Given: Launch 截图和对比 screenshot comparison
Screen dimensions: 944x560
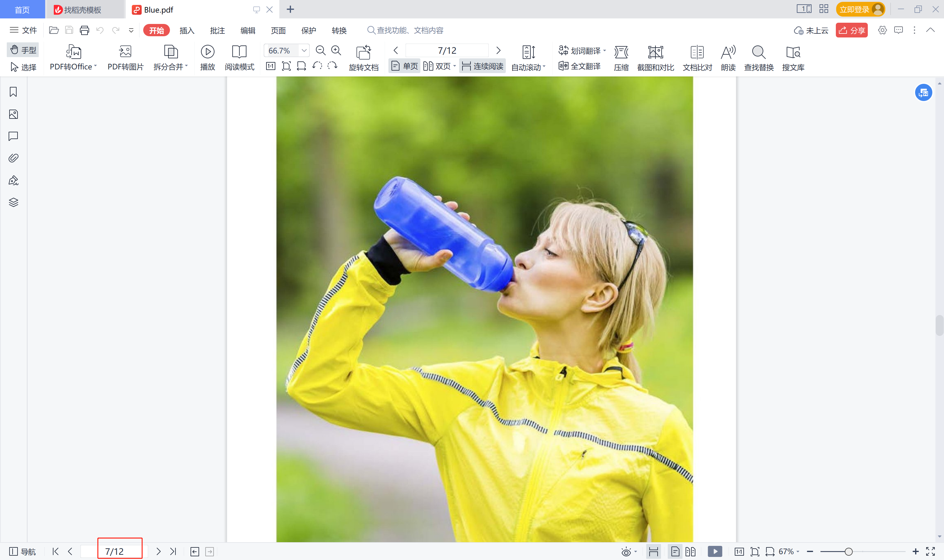Looking at the screenshot, I should pyautogui.click(x=655, y=57).
